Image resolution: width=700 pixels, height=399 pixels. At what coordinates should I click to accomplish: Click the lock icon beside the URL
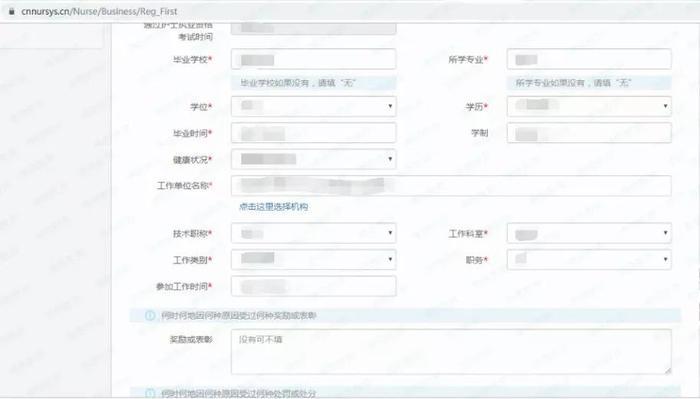[12, 11]
